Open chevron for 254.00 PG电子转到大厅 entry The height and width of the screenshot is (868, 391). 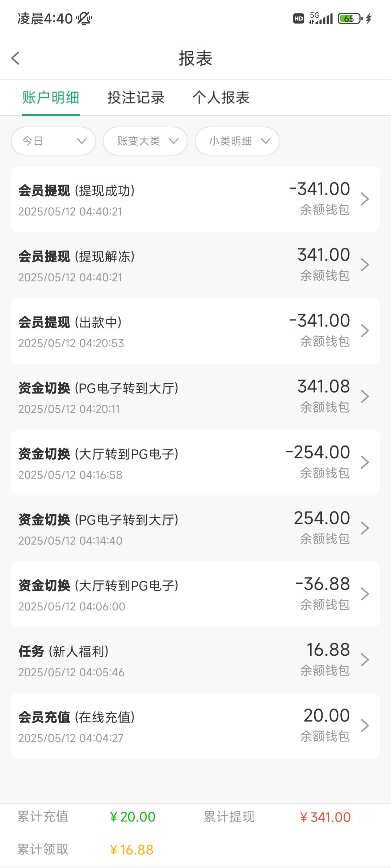[365, 528]
